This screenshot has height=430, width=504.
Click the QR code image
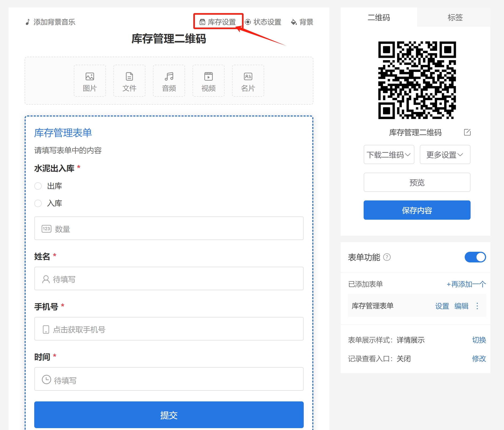tap(417, 80)
